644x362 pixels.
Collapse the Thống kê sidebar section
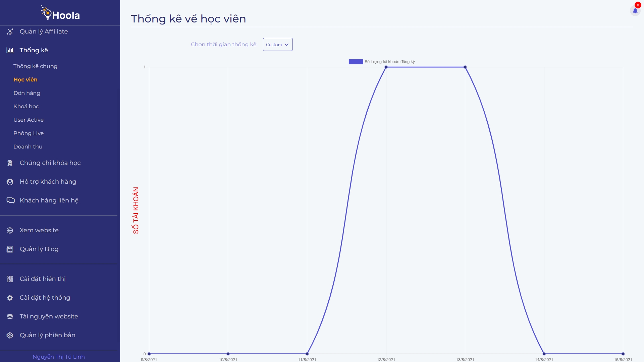[34, 50]
